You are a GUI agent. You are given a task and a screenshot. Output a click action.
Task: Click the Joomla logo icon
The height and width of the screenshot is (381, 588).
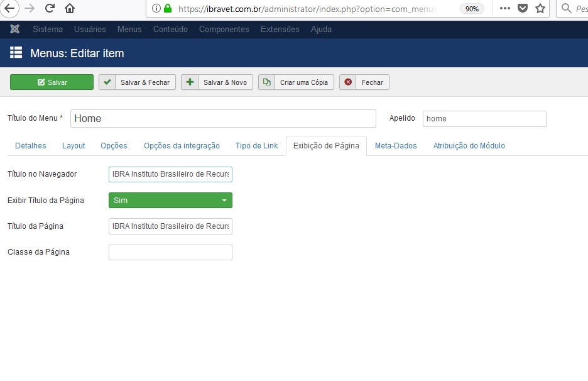click(14, 29)
